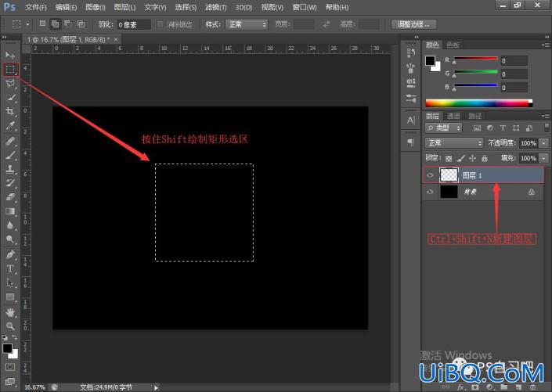The height and width of the screenshot is (392, 552).
Task: Click the 调整边缘... button
Action: (x=413, y=24)
